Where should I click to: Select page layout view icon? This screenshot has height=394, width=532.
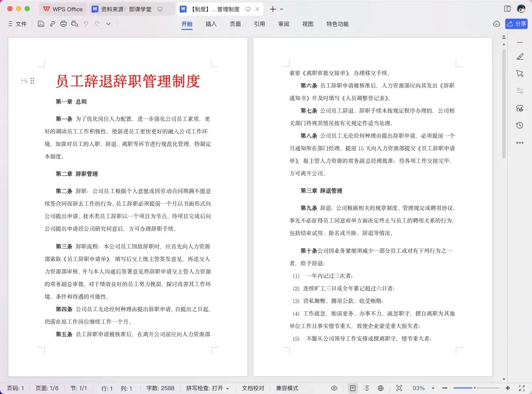(x=353, y=388)
